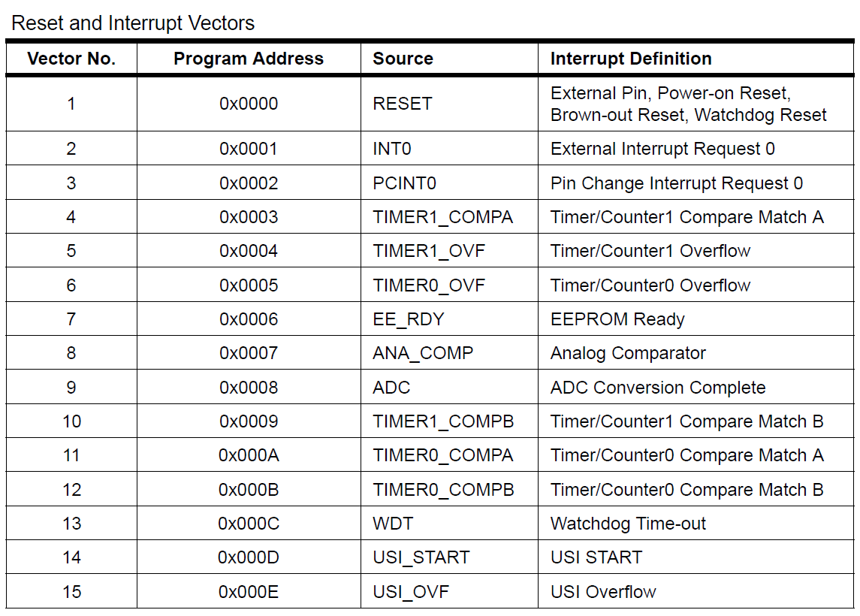Click the USI_START source entry

click(x=421, y=557)
